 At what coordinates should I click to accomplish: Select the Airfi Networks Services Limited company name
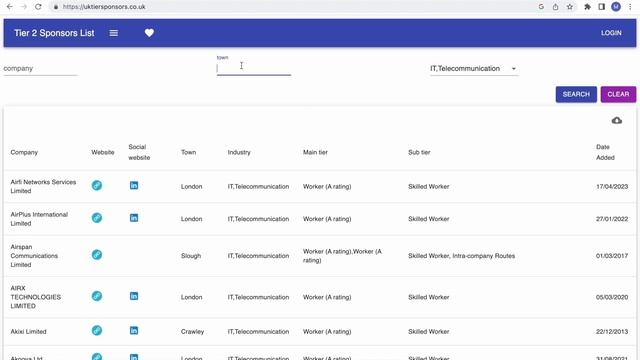[x=43, y=187]
